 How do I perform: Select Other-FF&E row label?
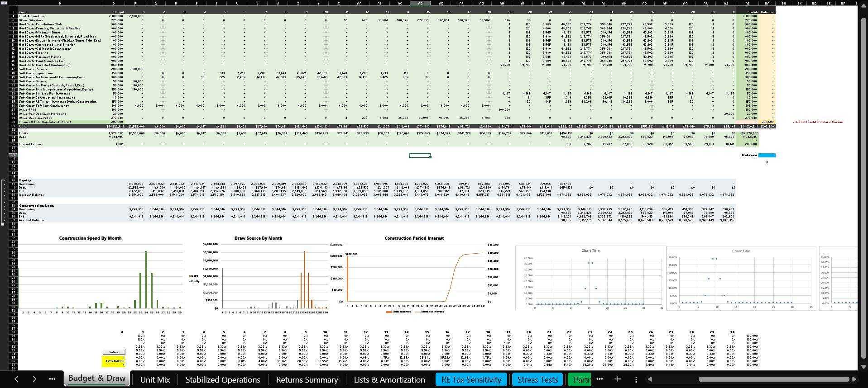27,110
